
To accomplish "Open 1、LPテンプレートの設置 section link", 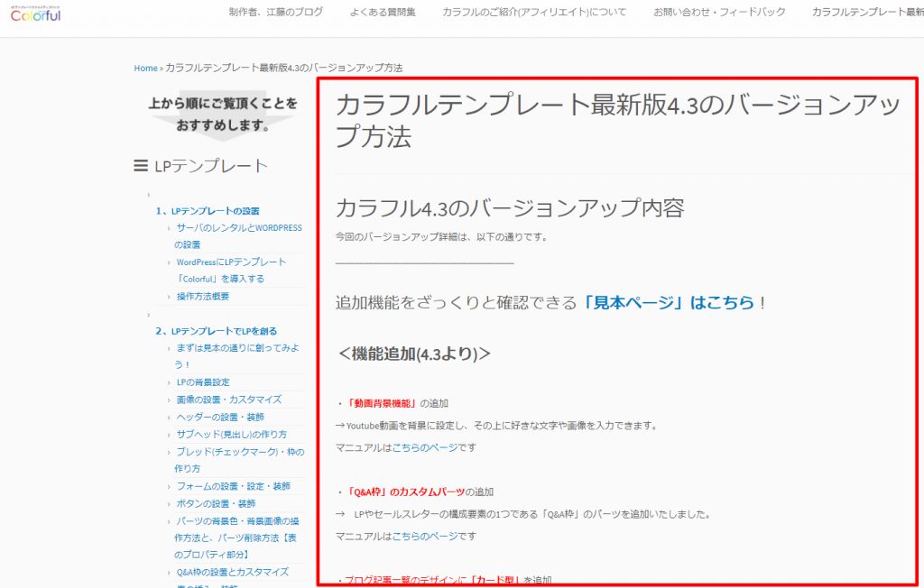I will pos(208,211).
